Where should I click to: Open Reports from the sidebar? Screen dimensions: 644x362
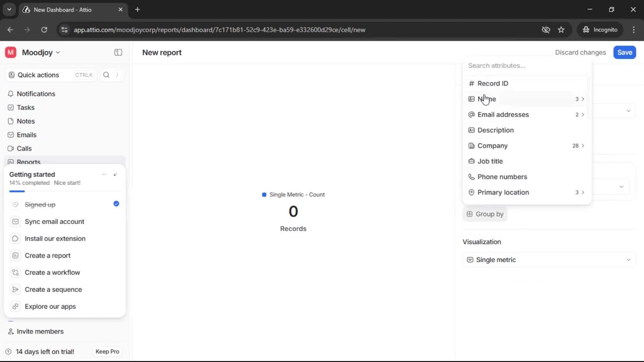pyautogui.click(x=28, y=162)
